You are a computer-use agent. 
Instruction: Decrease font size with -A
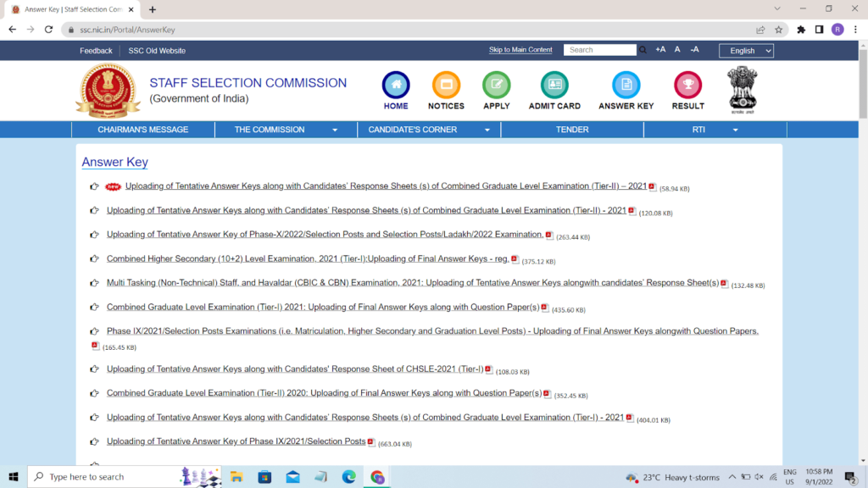coord(694,50)
